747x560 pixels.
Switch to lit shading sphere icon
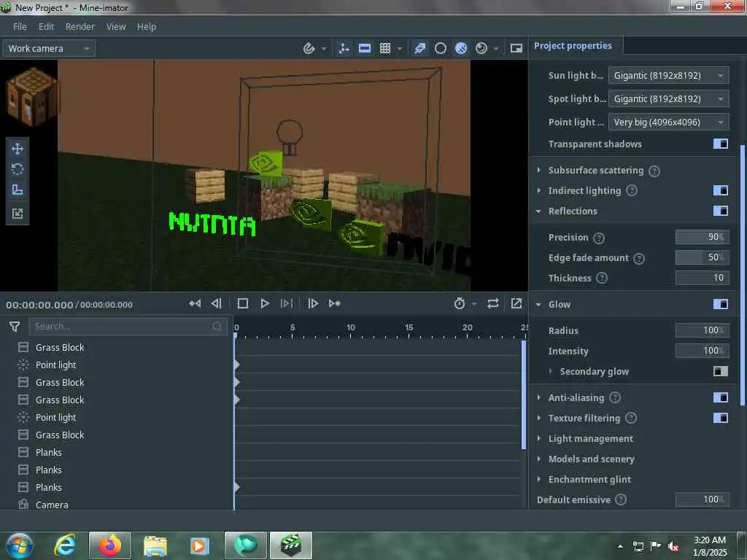[461, 48]
